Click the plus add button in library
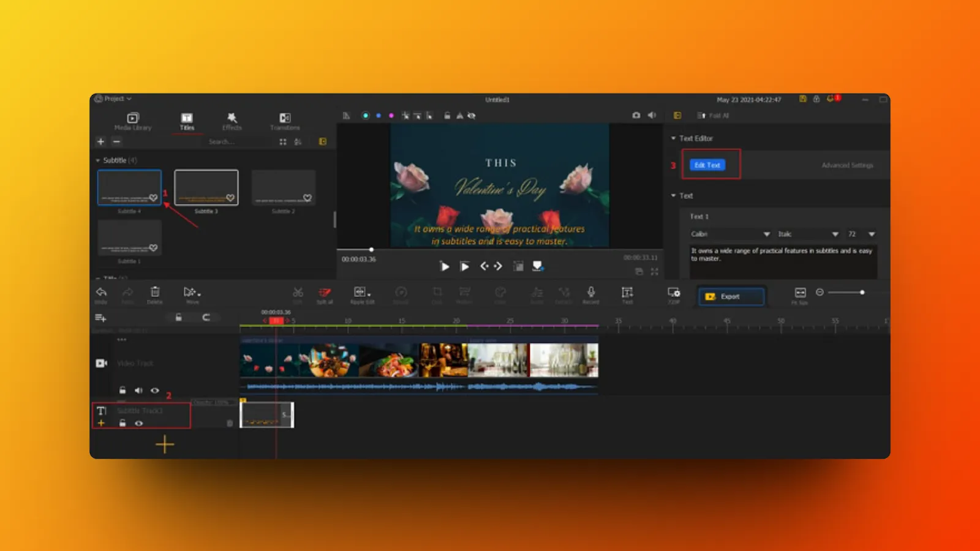Viewport: 980px width, 551px height. click(100, 141)
